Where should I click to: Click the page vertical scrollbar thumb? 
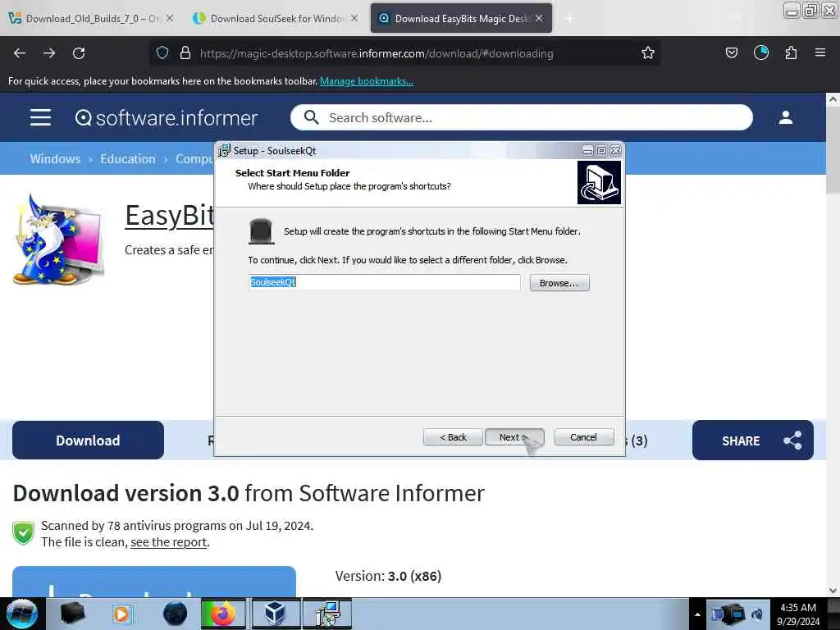833,150
